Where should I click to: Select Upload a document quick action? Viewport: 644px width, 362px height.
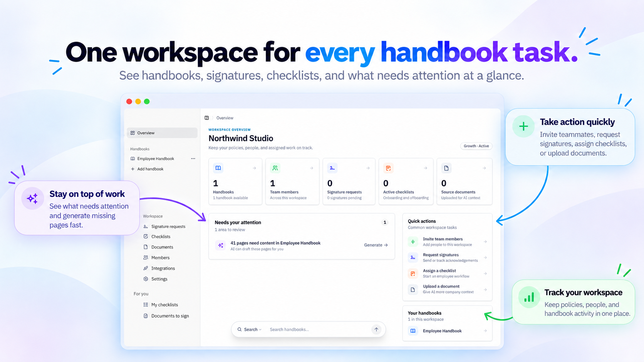447,289
